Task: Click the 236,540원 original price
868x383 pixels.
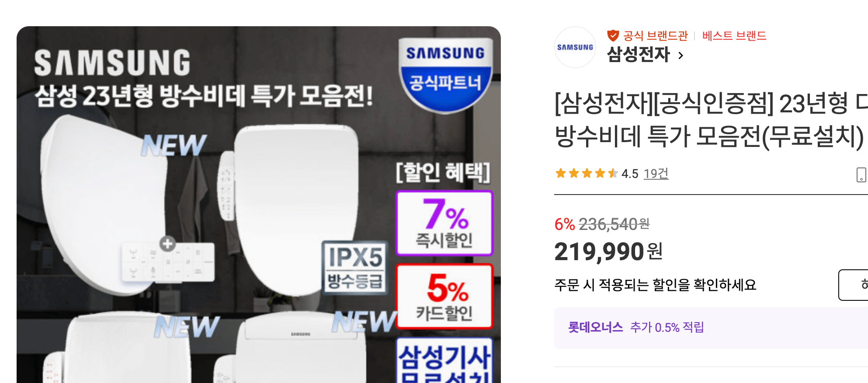Action: click(x=614, y=224)
